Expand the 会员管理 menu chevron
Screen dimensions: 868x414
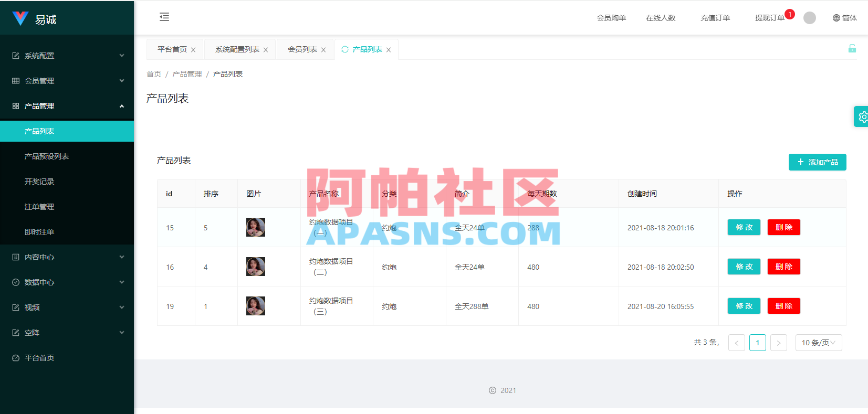[122, 81]
